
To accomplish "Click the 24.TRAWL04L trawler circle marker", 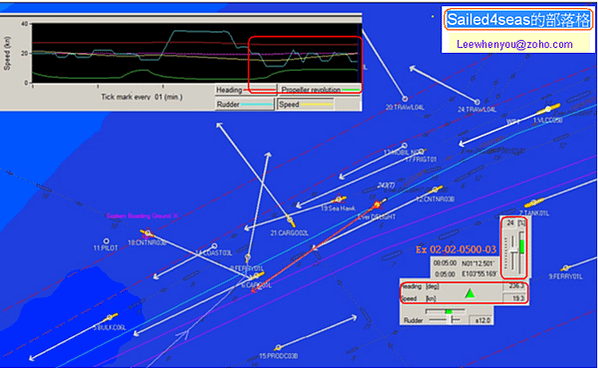I will tap(477, 102).
